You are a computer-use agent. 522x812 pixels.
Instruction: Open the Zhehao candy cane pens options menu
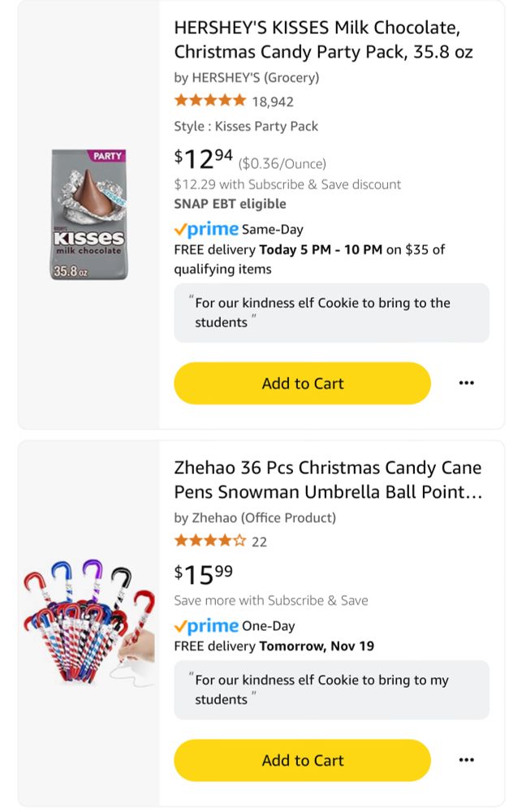(466, 760)
